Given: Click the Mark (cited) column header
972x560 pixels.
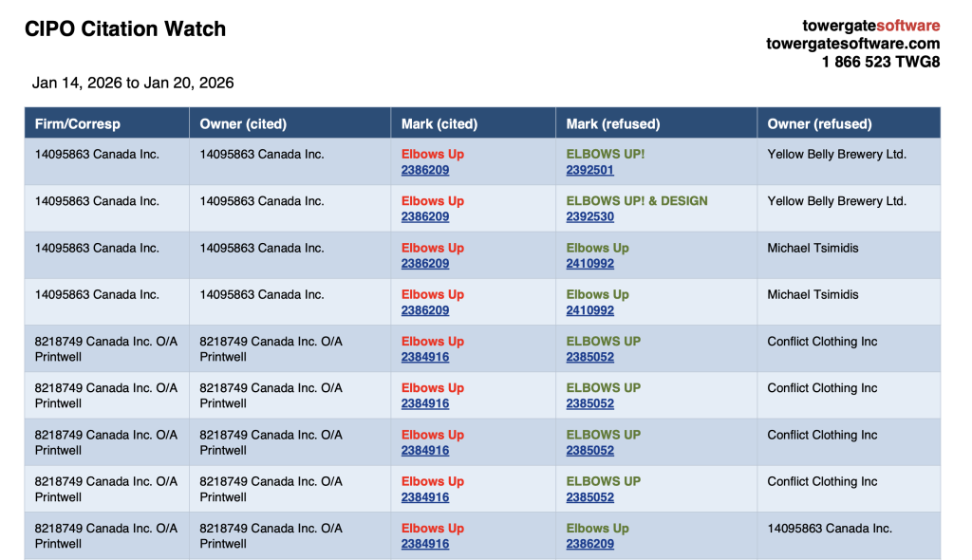Looking at the screenshot, I should click(x=439, y=123).
